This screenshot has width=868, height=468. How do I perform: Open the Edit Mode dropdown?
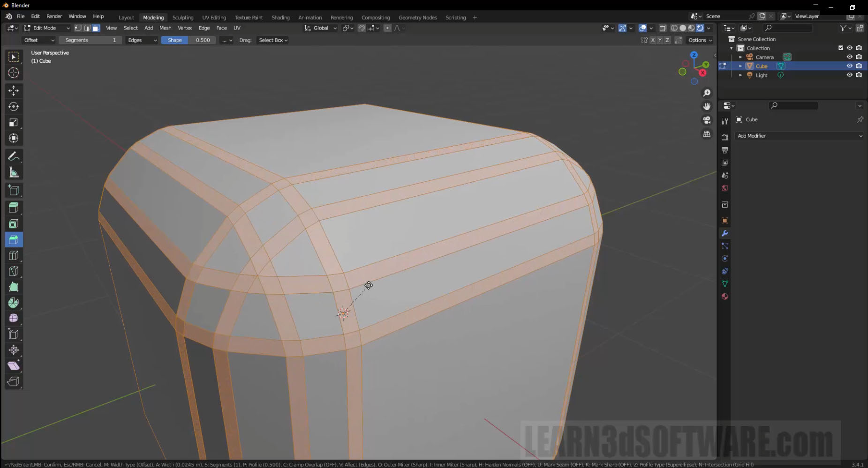click(46, 28)
